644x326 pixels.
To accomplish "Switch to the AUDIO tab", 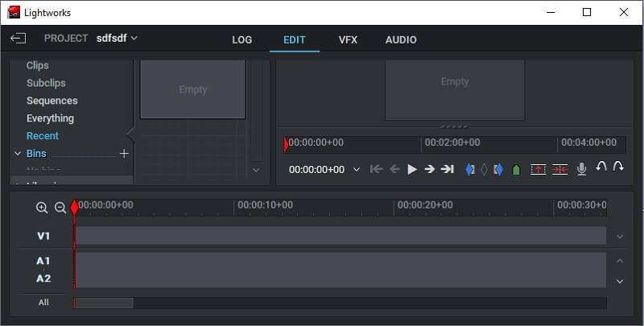I will (401, 39).
